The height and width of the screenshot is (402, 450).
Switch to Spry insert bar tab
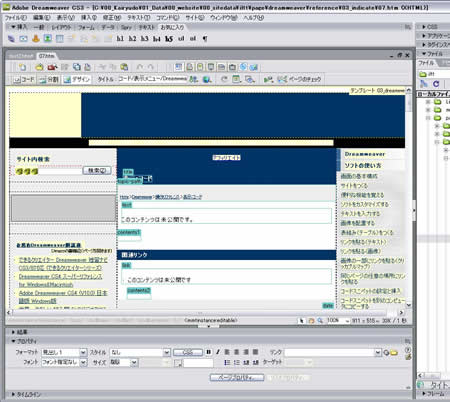(x=126, y=27)
